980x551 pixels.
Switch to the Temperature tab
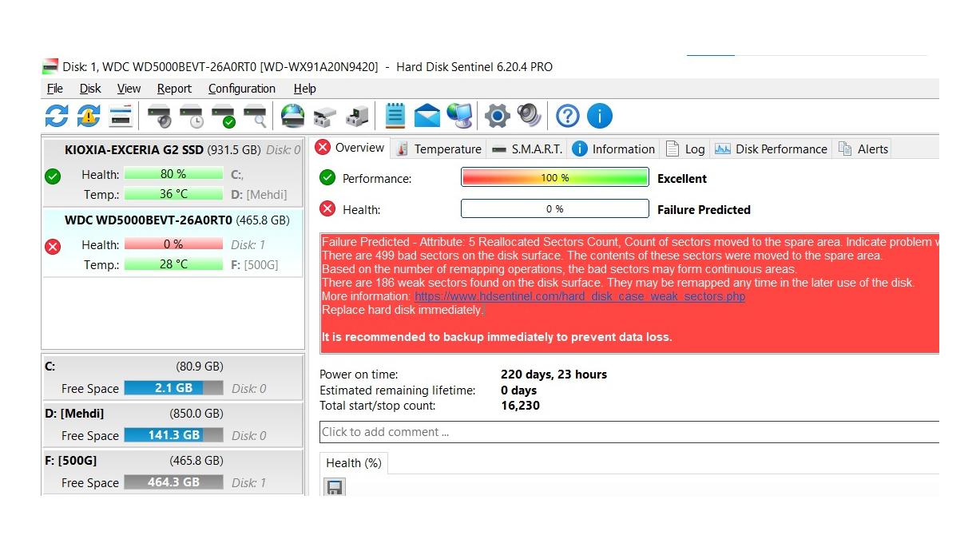[x=438, y=149]
